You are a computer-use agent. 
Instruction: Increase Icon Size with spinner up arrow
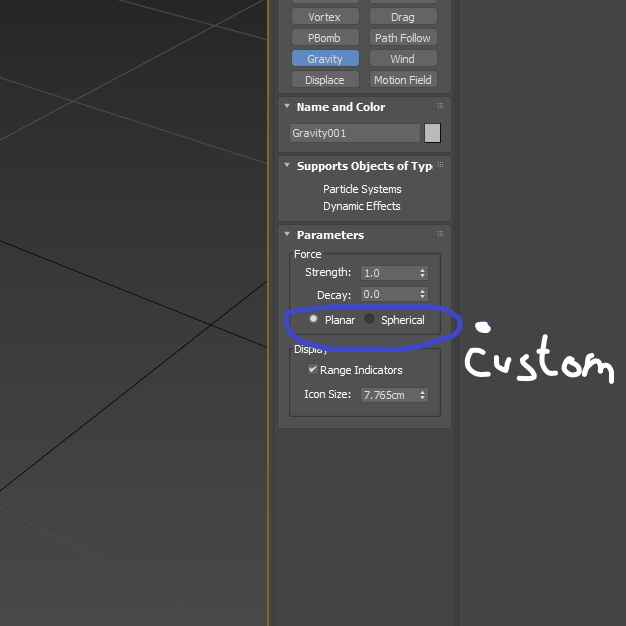[x=422, y=392]
